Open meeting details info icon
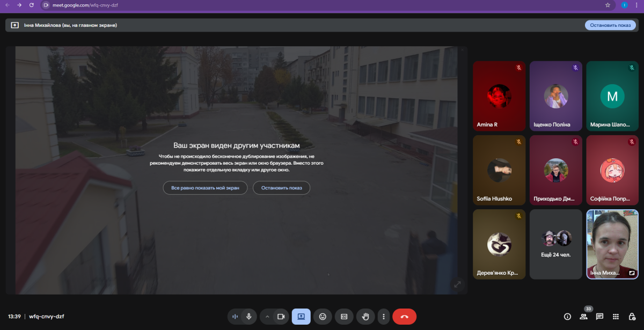Screen dimensions: 644x330 coord(567,317)
